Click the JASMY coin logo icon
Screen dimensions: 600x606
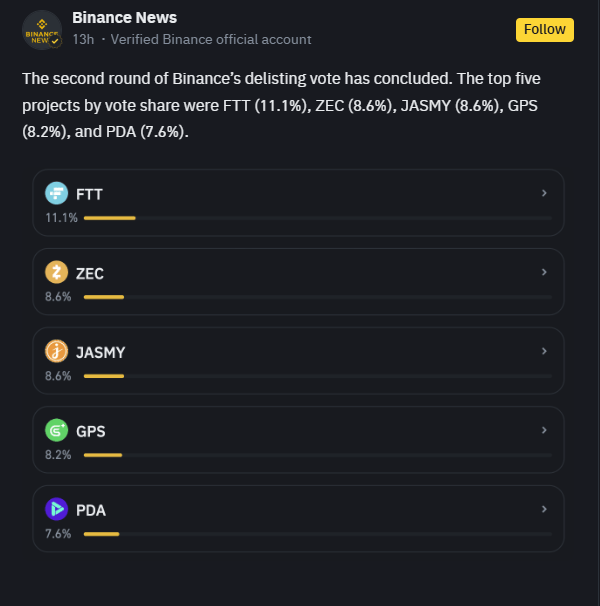[x=56, y=351]
